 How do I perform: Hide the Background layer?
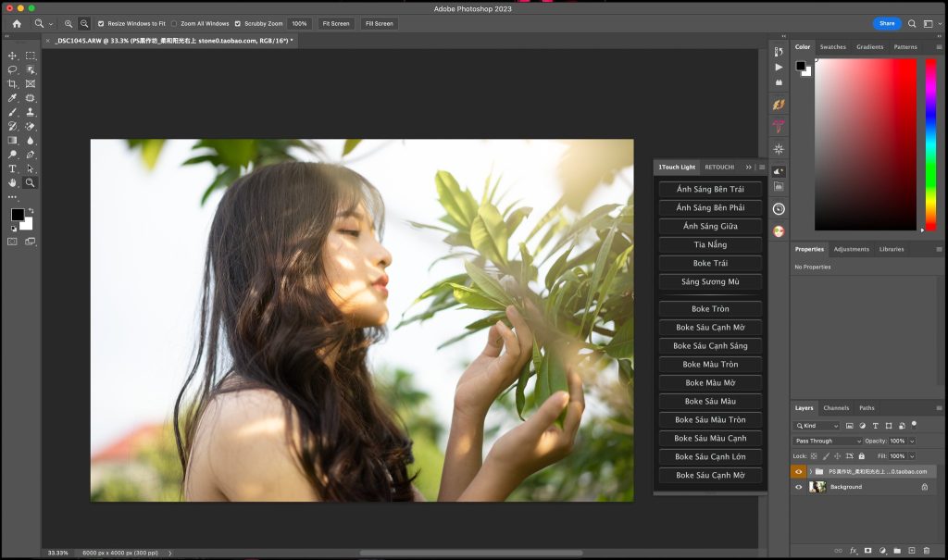click(799, 487)
